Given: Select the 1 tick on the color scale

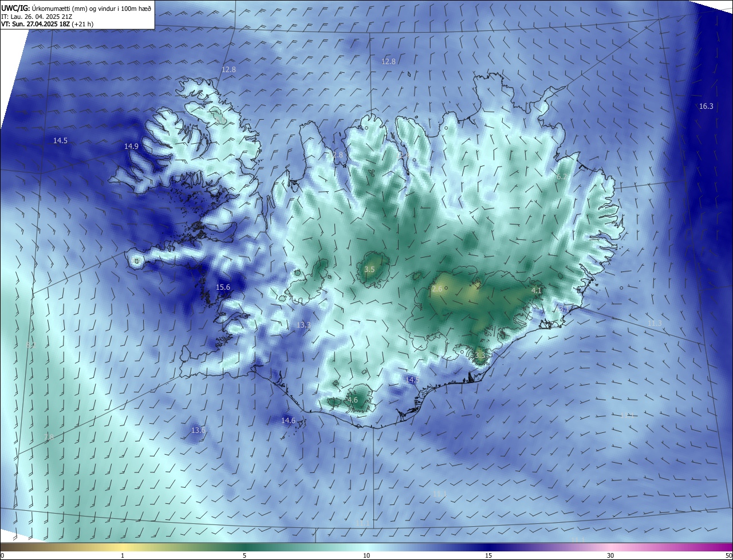Looking at the screenshot, I should tap(123, 555).
